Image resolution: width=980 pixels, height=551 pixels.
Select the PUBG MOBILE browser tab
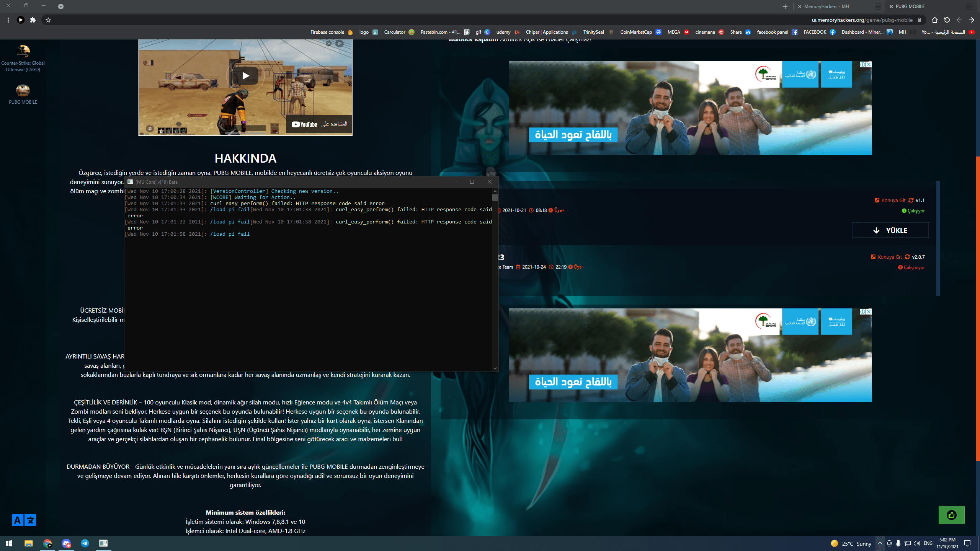(x=930, y=7)
